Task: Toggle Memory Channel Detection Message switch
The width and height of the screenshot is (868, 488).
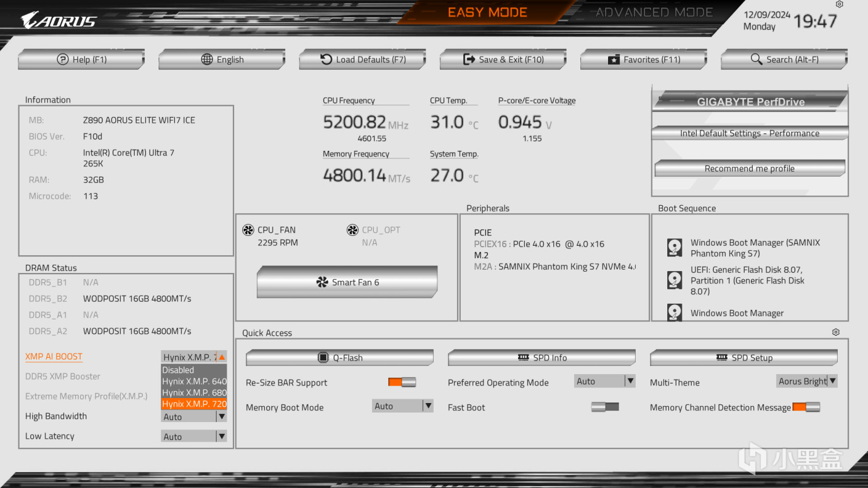Action: (806, 407)
